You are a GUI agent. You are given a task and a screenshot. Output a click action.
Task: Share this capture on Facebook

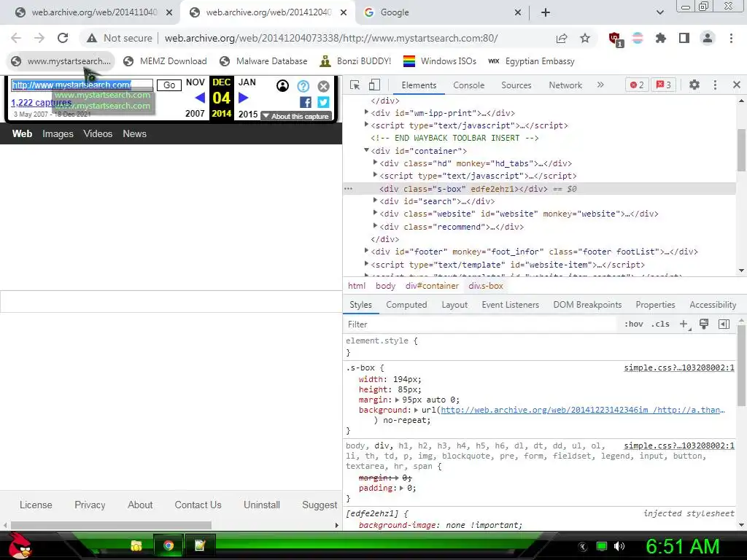(x=306, y=102)
